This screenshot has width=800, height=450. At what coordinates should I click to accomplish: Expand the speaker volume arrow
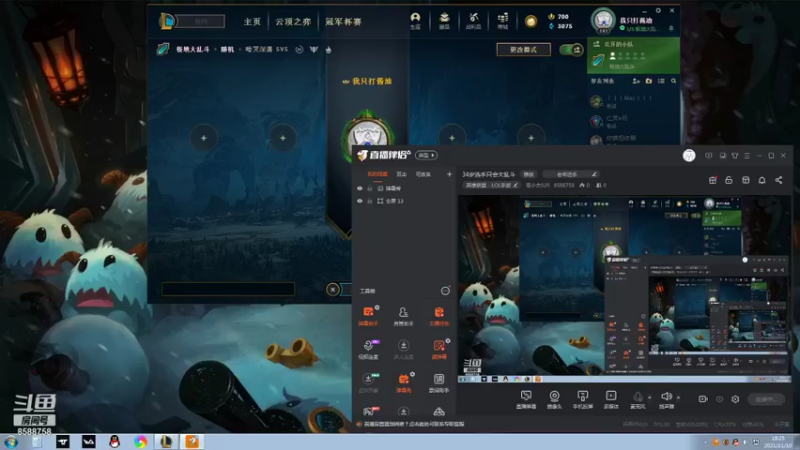pos(678,397)
